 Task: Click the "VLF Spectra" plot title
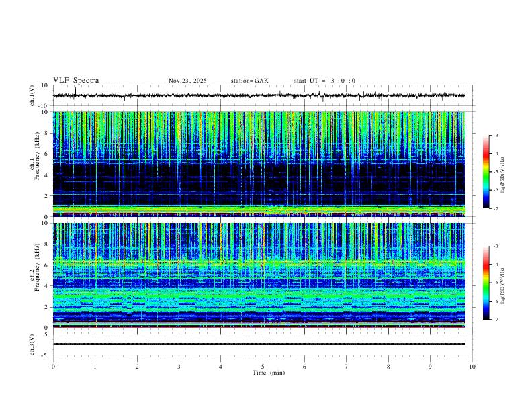click(76, 81)
